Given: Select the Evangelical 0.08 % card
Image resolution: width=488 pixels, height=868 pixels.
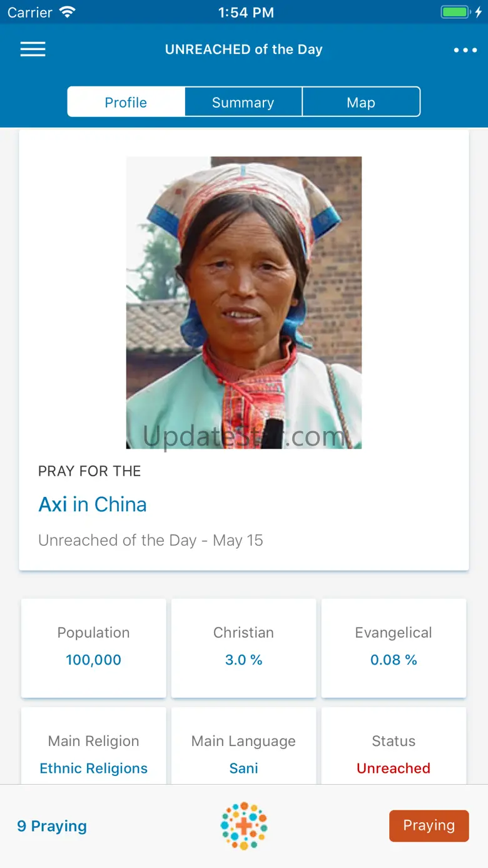Looking at the screenshot, I should pyautogui.click(x=394, y=648).
